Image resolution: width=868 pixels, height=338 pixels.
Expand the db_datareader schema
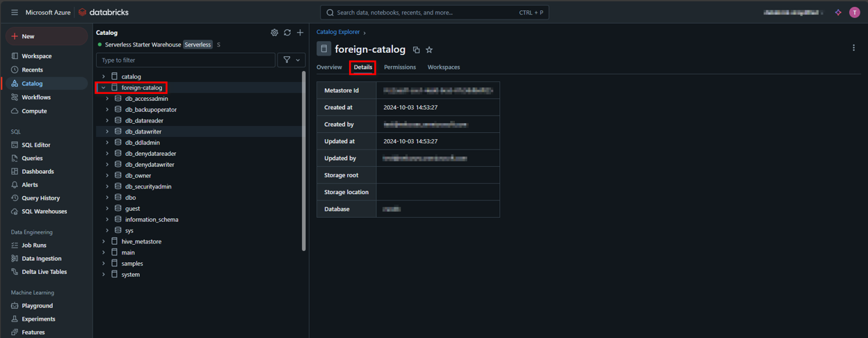107,120
